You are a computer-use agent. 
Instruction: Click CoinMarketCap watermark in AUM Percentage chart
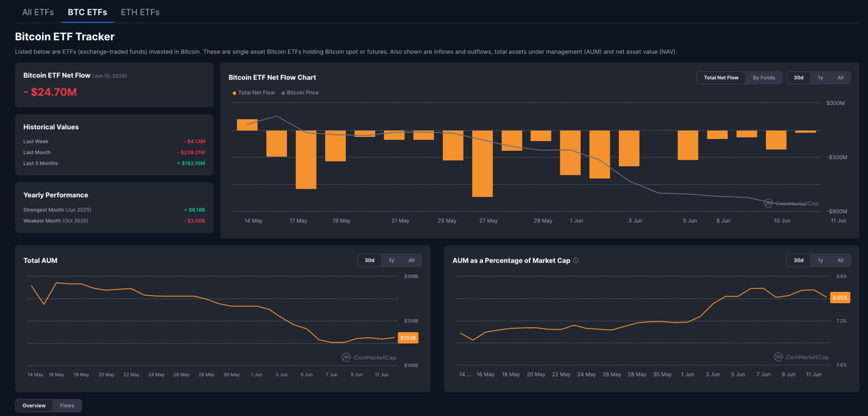(x=801, y=357)
